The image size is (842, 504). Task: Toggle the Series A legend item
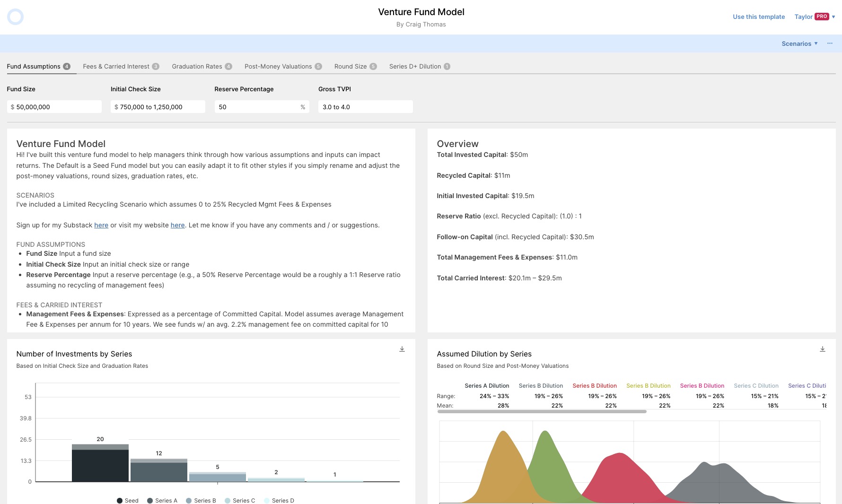pos(162,501)
